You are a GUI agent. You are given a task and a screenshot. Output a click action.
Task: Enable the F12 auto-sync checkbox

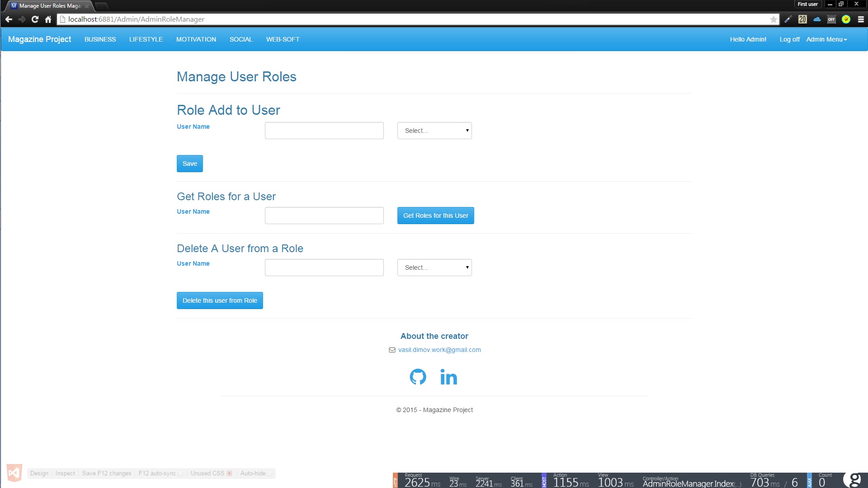point(180,473)
